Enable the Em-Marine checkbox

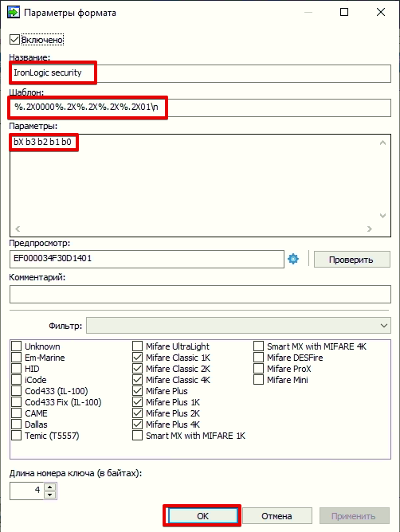click(x=16, y=358)
